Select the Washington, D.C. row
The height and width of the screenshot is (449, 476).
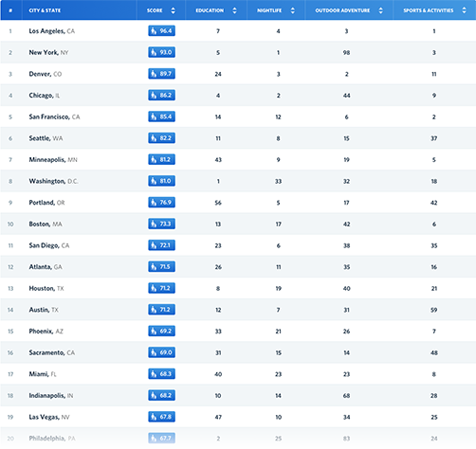[x=238, y=181]
